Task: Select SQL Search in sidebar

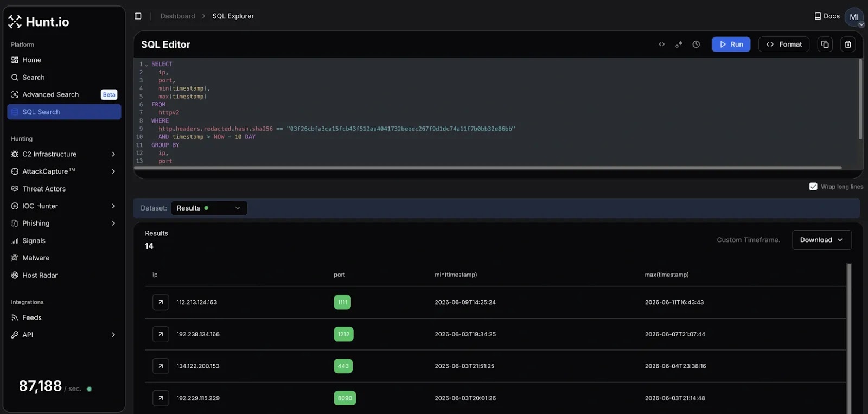Action: 64,112
